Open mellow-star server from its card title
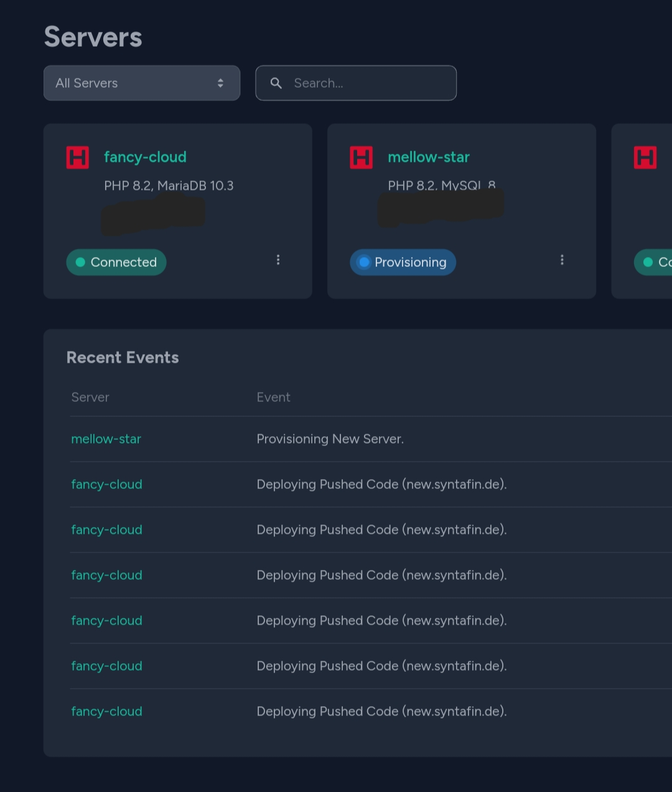The height and width of the screenshot is (792, 672). 429,157
